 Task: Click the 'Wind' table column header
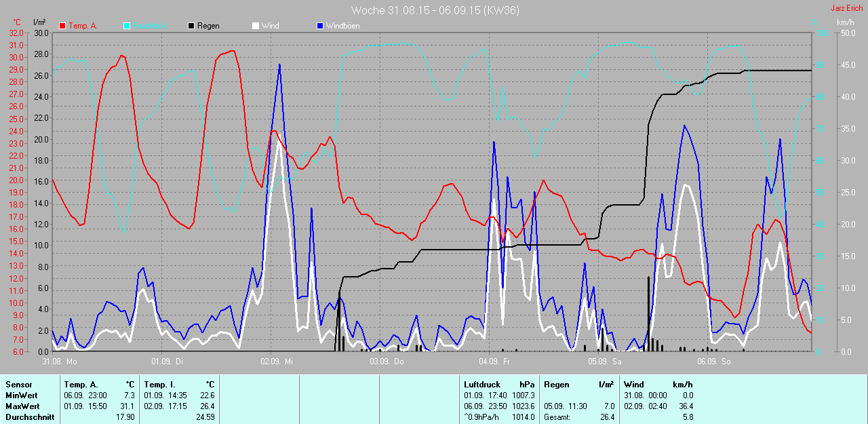634,385
